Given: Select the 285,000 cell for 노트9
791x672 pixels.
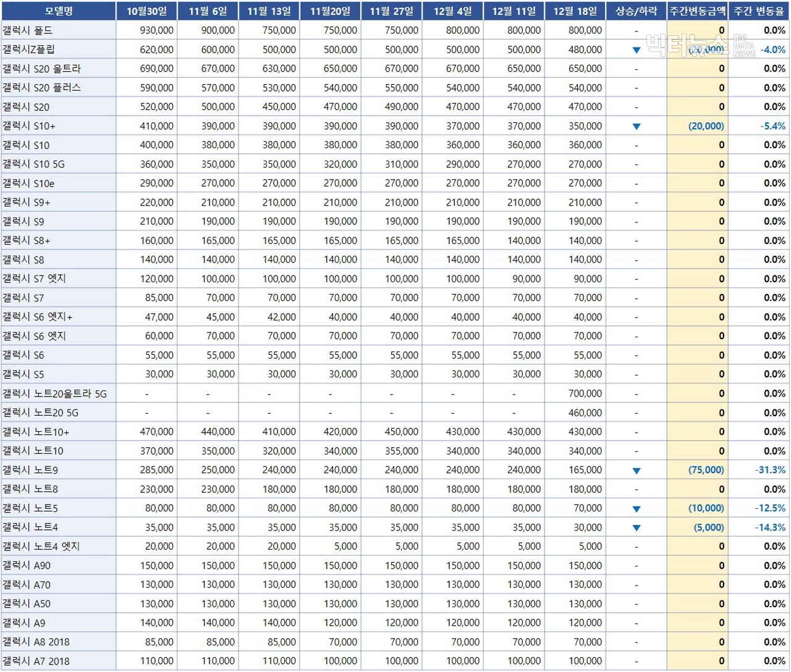Looking at the screenshot, I should (146, 470).
